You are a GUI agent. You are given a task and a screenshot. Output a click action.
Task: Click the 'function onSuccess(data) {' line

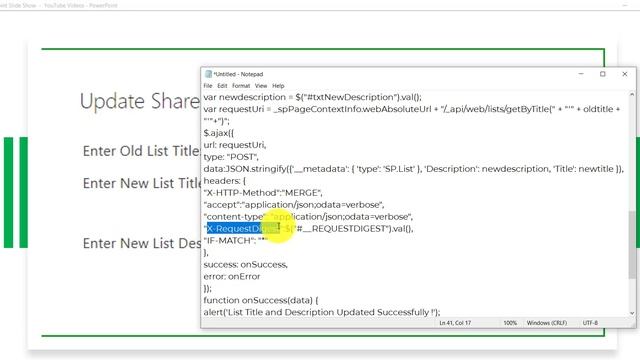coord(261,300)
